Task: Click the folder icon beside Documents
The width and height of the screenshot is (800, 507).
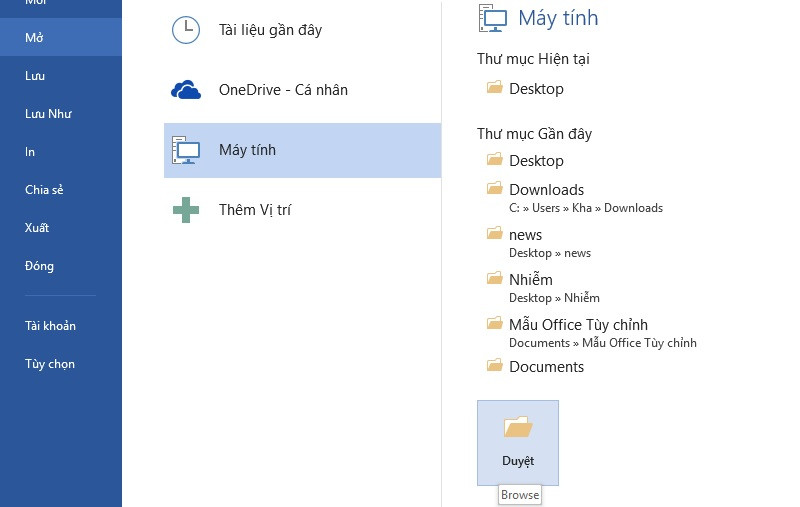Action: [494, 366]
